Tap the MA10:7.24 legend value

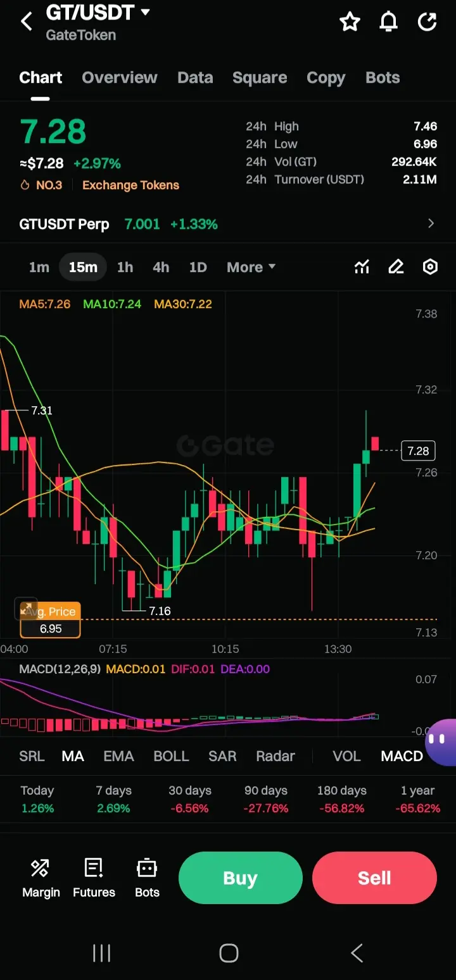112,304
